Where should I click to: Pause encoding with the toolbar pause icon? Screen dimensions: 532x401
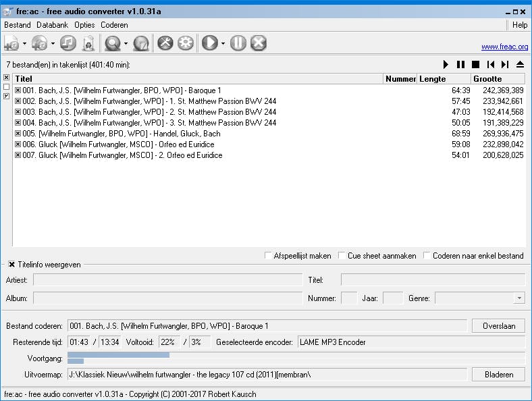[x=238, y=43]
